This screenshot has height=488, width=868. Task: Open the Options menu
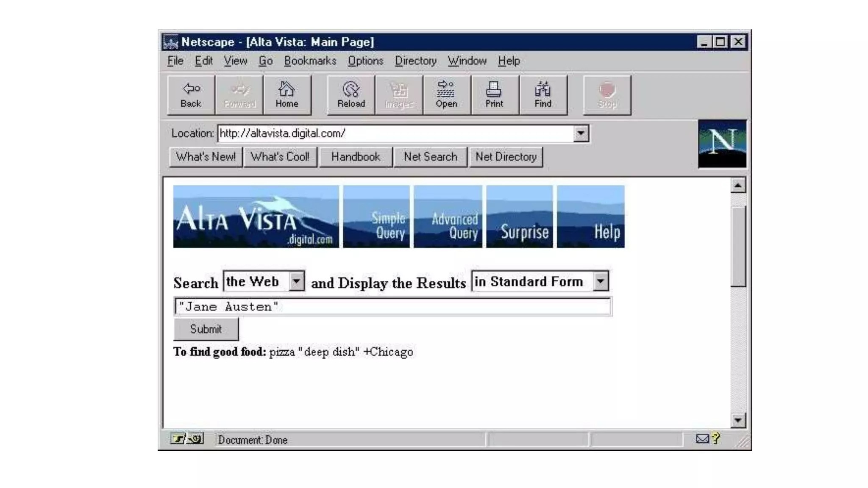click(365, 61)
